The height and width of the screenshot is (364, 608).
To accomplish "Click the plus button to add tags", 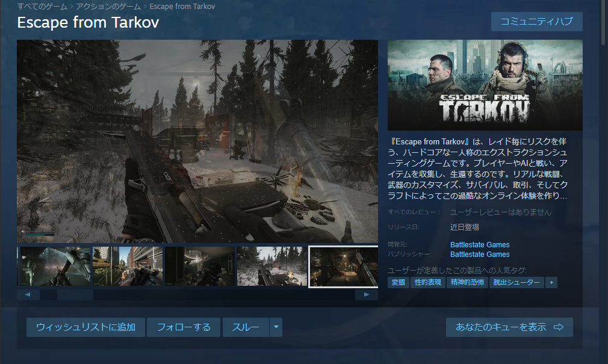I will pos(551,282).
